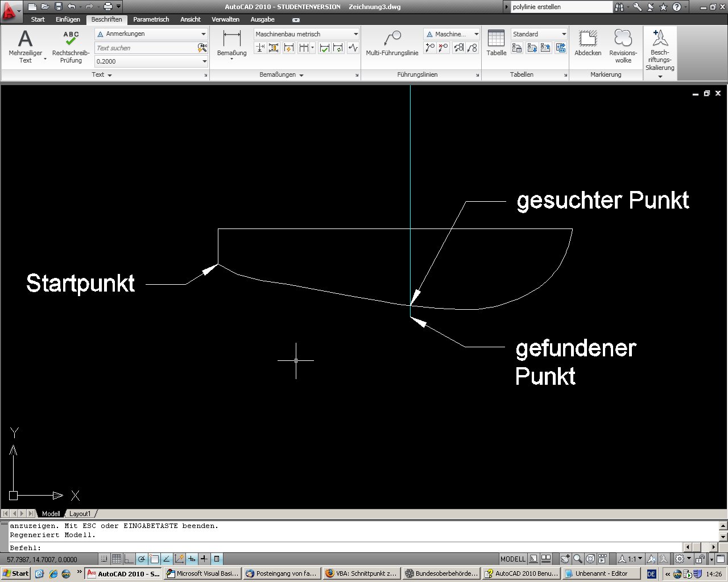Click the Multi-Führungslinie leader tool
The image size is (728, 582).
pyautogui.click(x=392, y=43)
